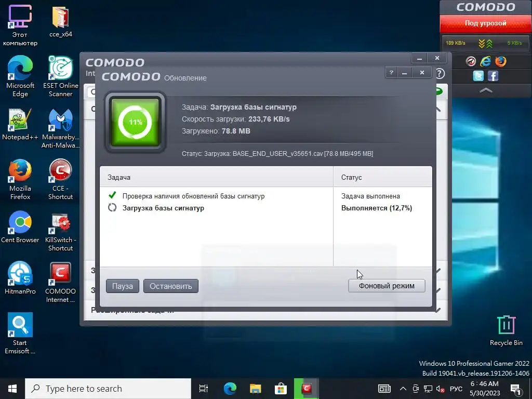Click traffic speed indicator in COMODO widget
Screen dimensions: 532x399
pyautogui.click(x=486, y=44)
